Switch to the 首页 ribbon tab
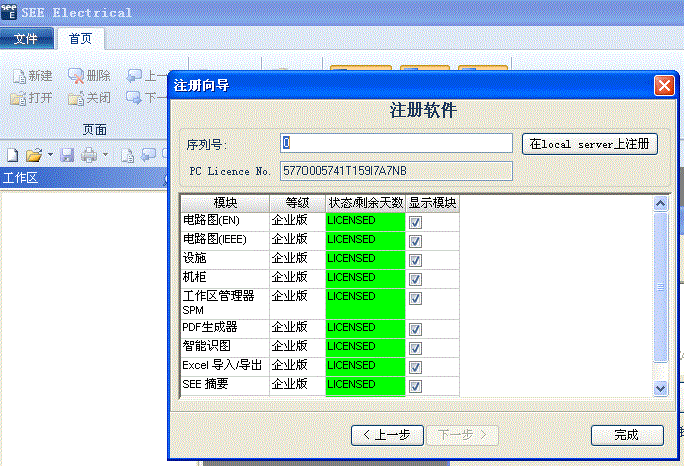 (81, 39)
